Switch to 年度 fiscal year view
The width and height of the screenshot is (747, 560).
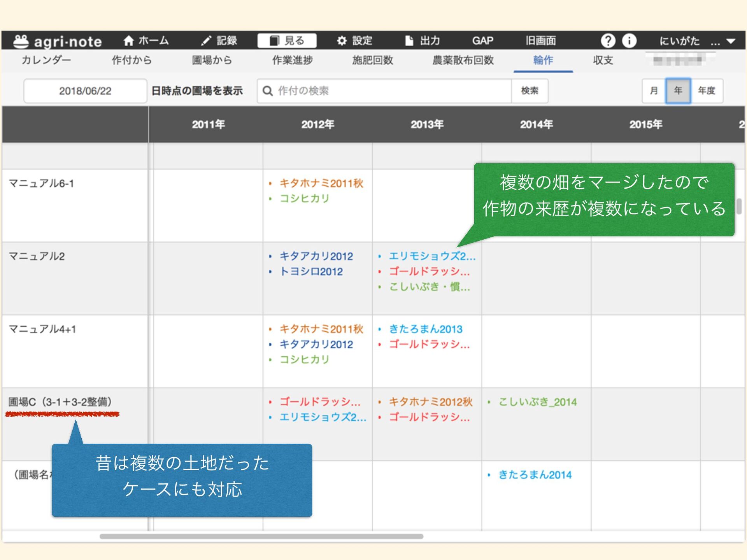pyautogui.click(x=706, y=91)
